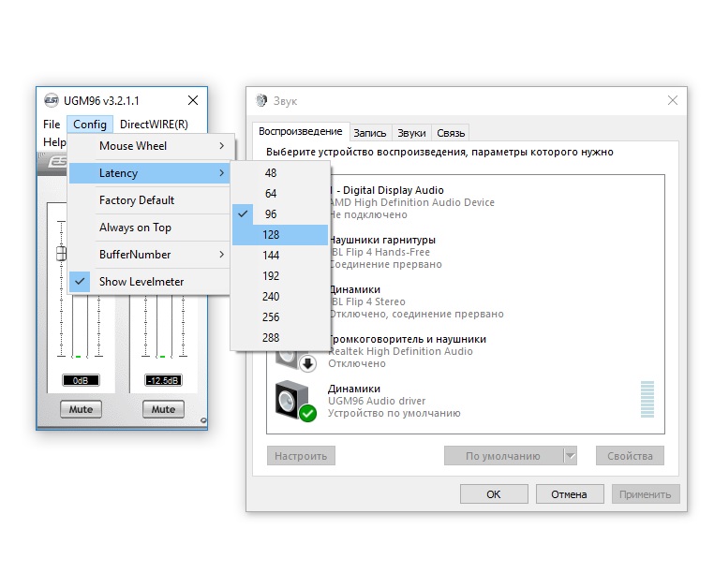Open dropdown arrow next to По умолчанию
Image resolution: width=714 pixels, height=588 pixels.
pos(570,456)
